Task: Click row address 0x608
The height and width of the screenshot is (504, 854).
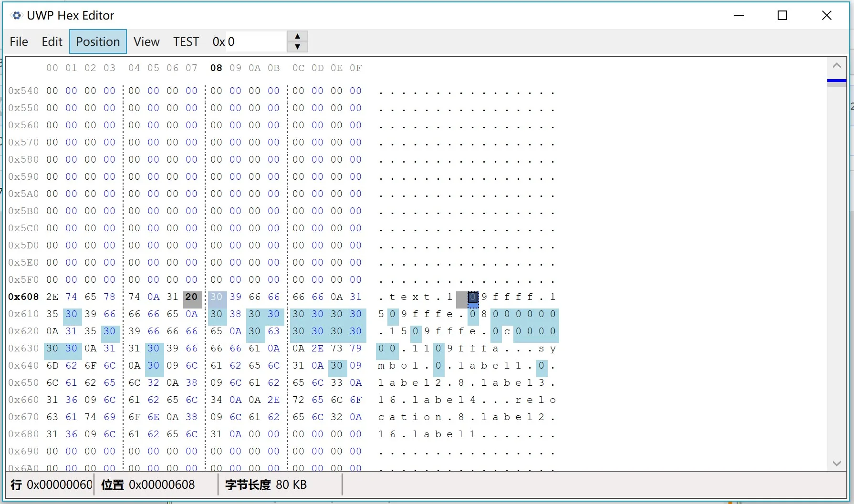Action: 23,297
